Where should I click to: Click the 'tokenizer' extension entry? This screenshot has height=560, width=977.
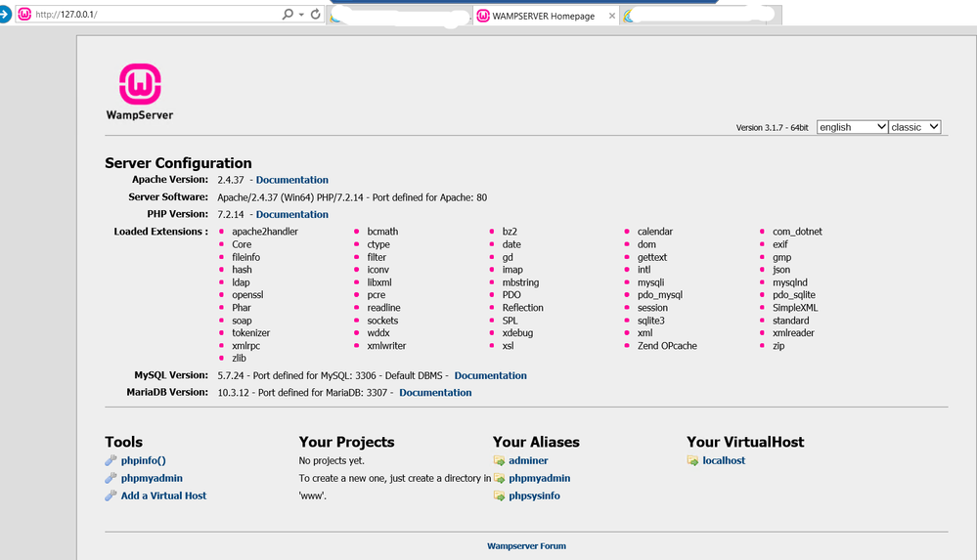click(x=251, y=332)
